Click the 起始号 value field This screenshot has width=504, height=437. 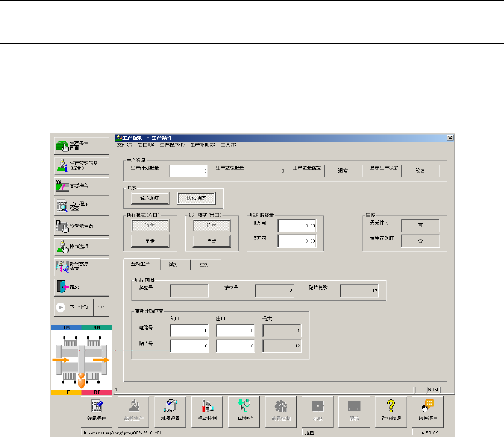(189, 291)
